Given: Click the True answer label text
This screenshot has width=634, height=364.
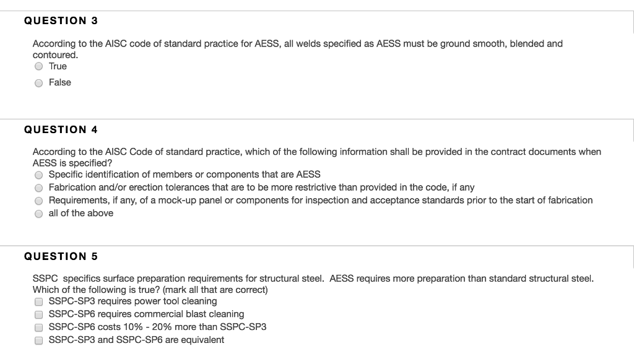Looking at the screenshot, I should (x=58, y=66).
